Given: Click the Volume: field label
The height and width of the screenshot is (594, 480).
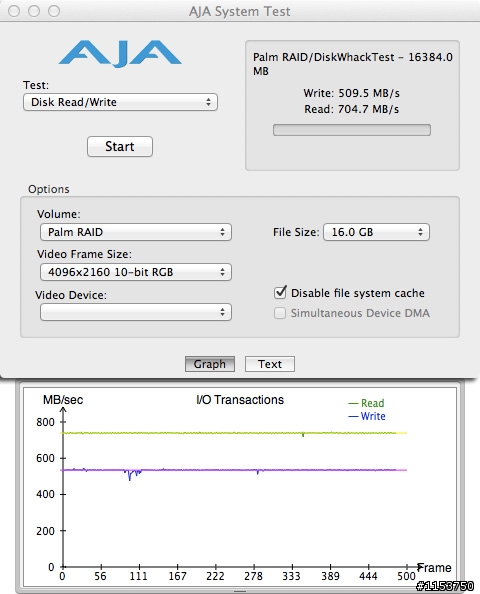Looking at the screenshot, I should coord(59,214).
